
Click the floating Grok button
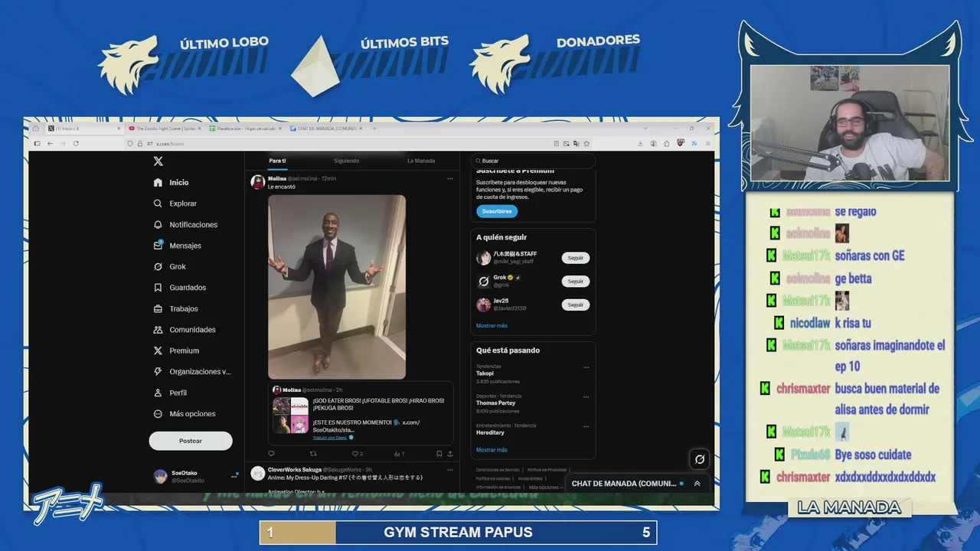click(x=699, y=459)
